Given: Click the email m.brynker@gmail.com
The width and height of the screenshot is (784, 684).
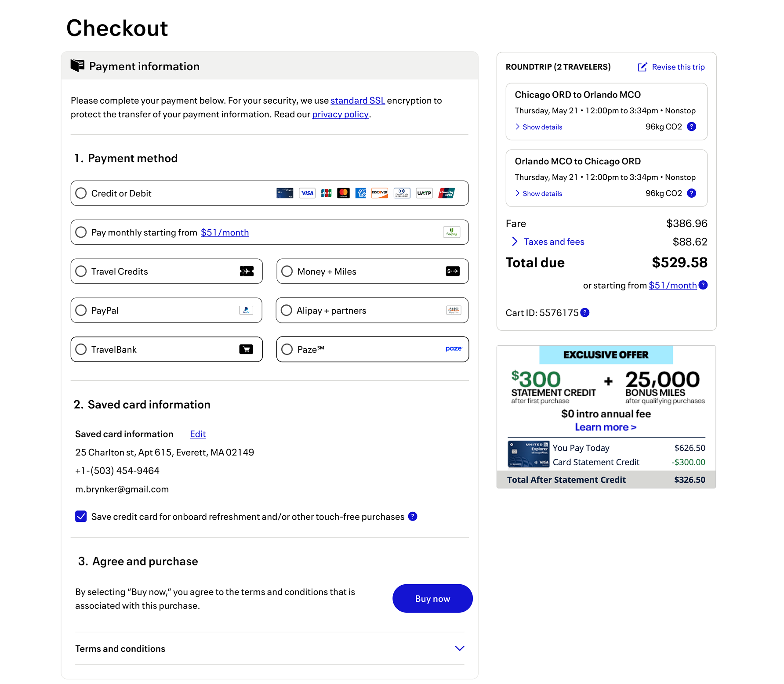Looking at the screenshot, I should [x=122, y=489].
